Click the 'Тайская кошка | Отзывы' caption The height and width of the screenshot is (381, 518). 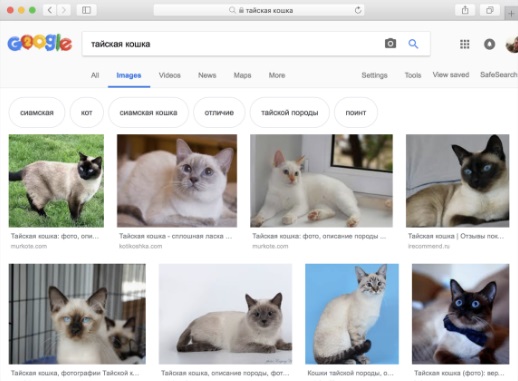[x=456, y=236]
